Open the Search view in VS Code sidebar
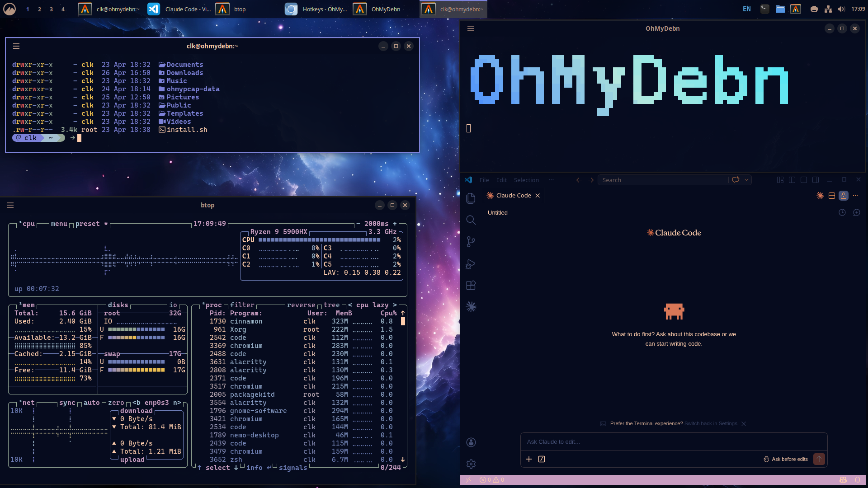Image resolution: width=868 pixels, height=488 pixels. pyautogui.click(x=471, y=220)
